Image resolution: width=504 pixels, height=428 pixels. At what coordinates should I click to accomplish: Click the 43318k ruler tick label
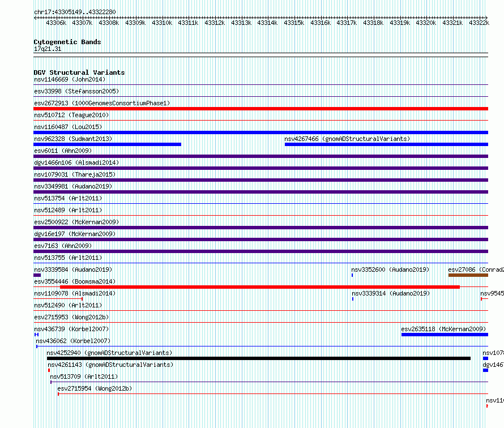point(373,23)
